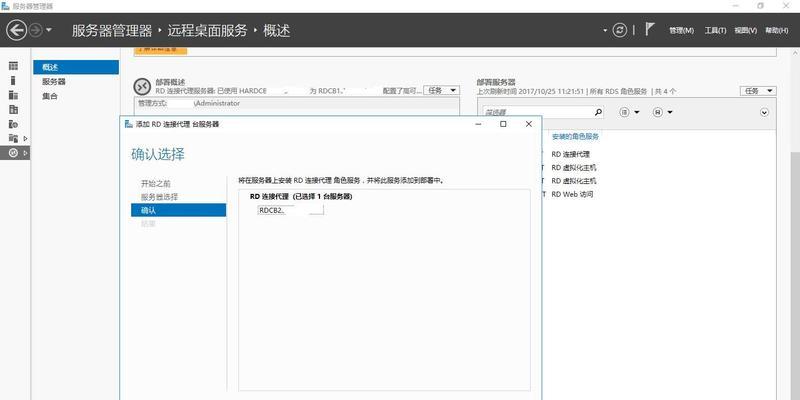This screenshot has height=400, width=800.
Task: Open the navigation history dropdown arrow
Action: (48, 30)
